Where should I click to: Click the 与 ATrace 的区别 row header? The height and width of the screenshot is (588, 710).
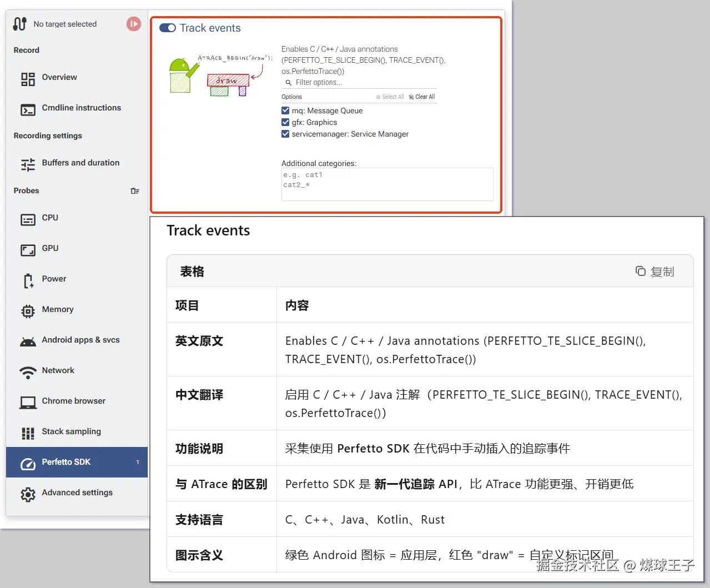221,484
